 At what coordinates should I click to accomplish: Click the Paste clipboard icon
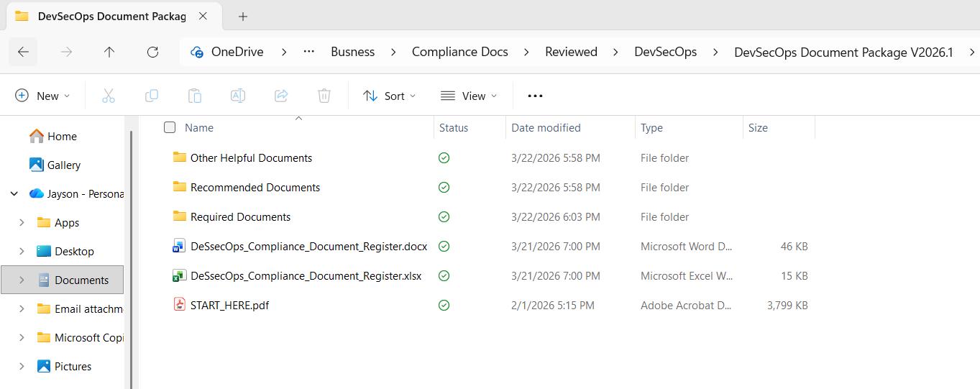click(x=195, y=96)
